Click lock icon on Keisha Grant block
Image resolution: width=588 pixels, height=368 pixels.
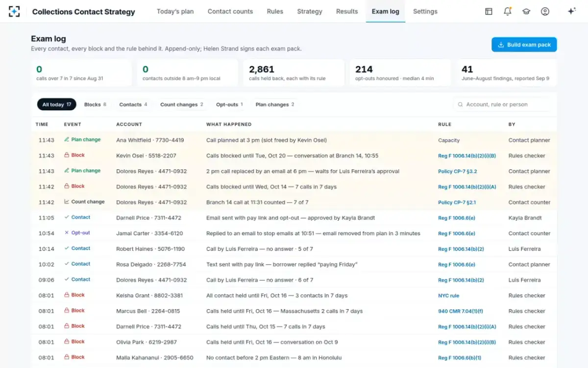(x=67, y=295)
